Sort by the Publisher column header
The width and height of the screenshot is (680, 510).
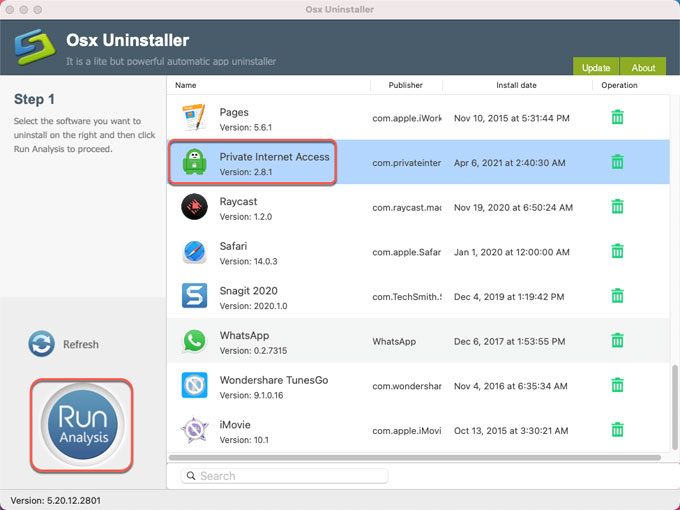[x=405, y=85]
